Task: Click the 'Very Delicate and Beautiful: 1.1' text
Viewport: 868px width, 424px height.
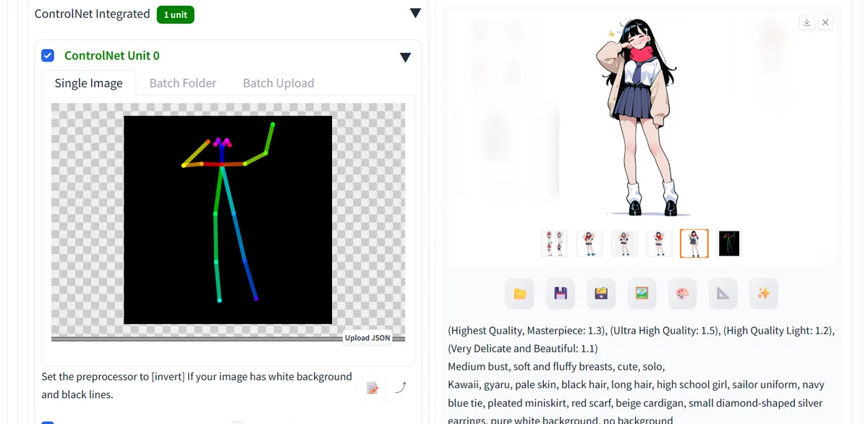Action: 523,349
